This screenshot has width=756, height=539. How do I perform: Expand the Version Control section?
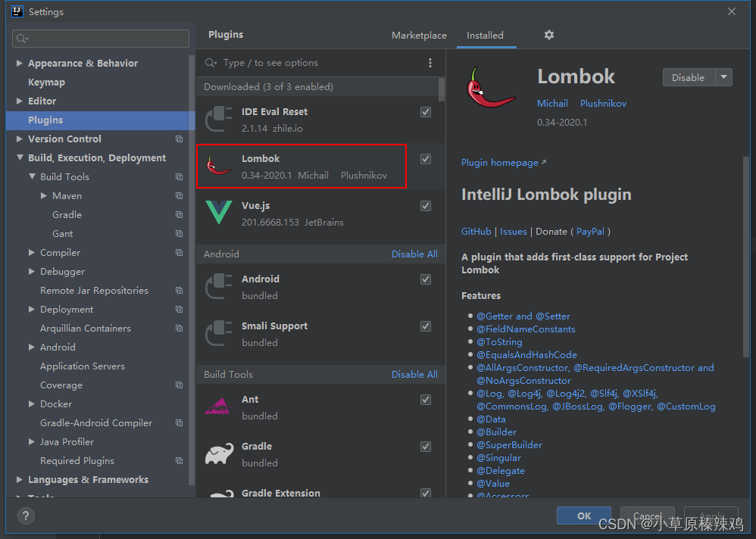point(19,139)
